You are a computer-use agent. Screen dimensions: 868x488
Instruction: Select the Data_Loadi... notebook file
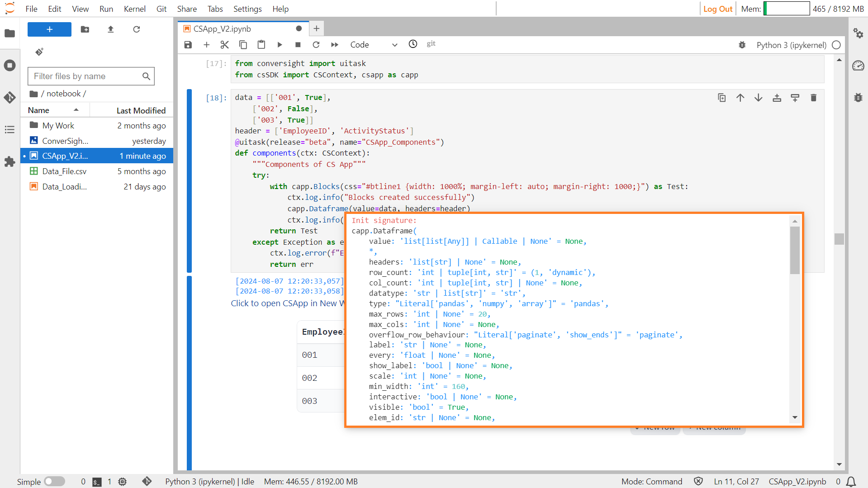97,187
